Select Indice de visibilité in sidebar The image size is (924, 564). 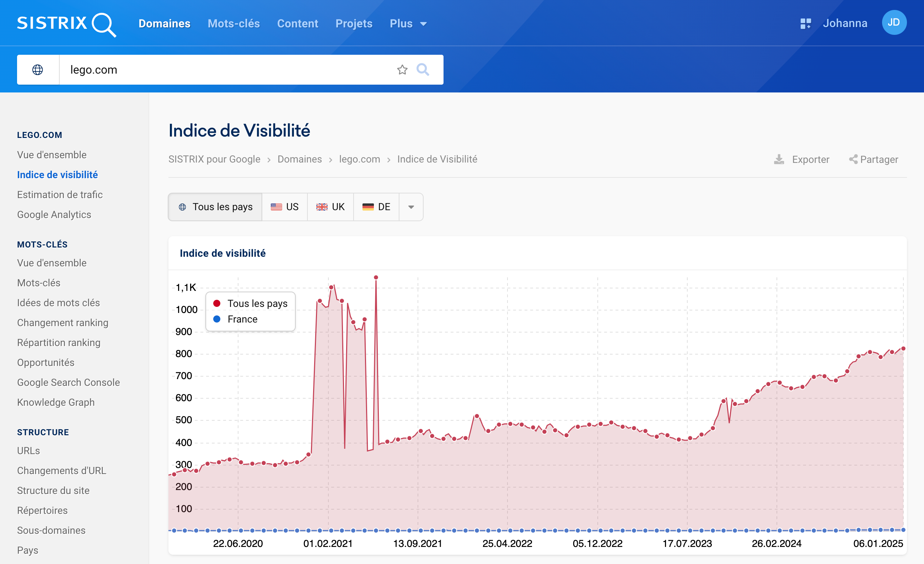click(57, 175)
